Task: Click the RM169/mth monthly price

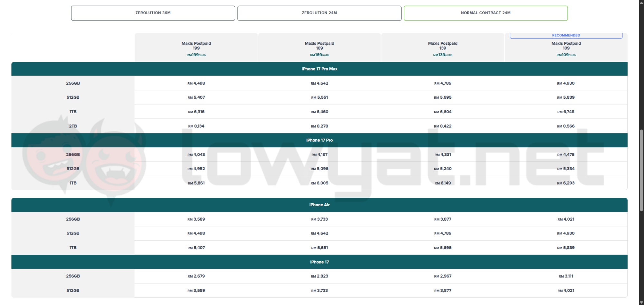Action: 319,55
